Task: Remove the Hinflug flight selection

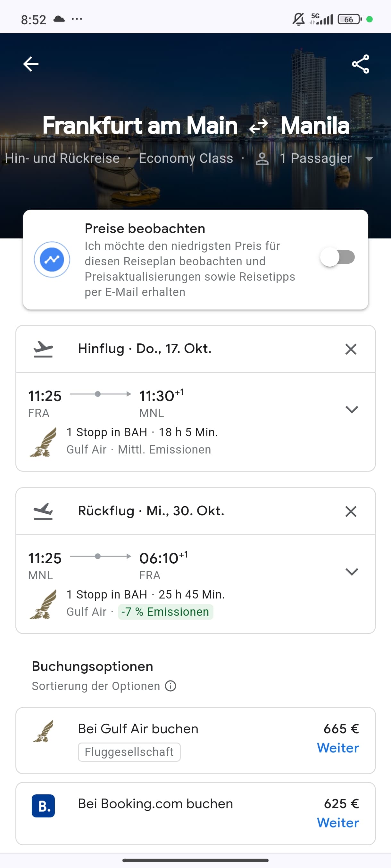Action: [351, 349]
